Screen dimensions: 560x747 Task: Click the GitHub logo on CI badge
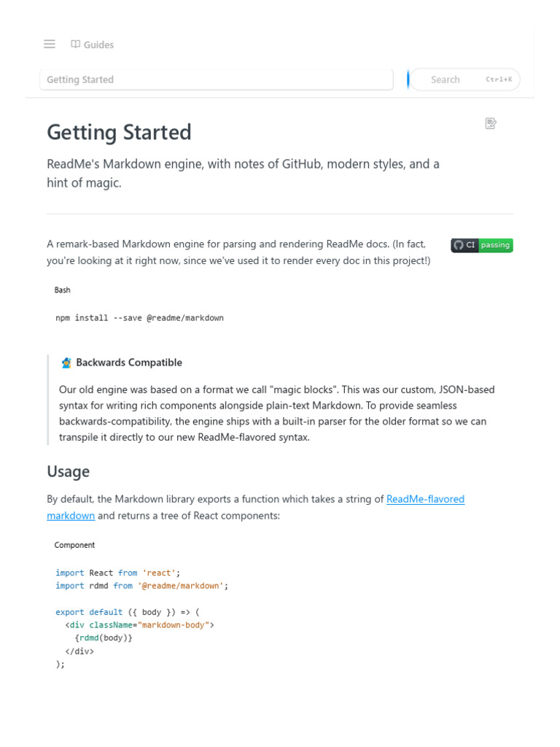pyautogui.click(x=459, y=245)
